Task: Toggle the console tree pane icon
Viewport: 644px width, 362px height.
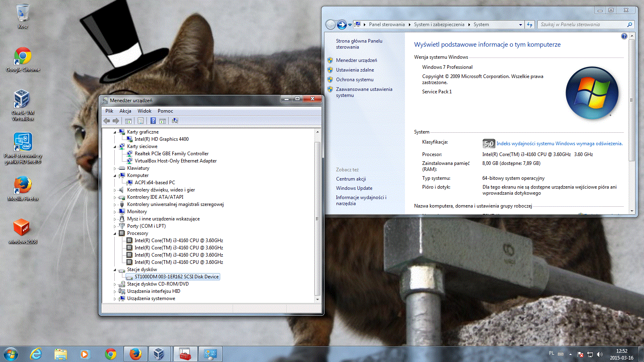Action: (x=128, y=121)
